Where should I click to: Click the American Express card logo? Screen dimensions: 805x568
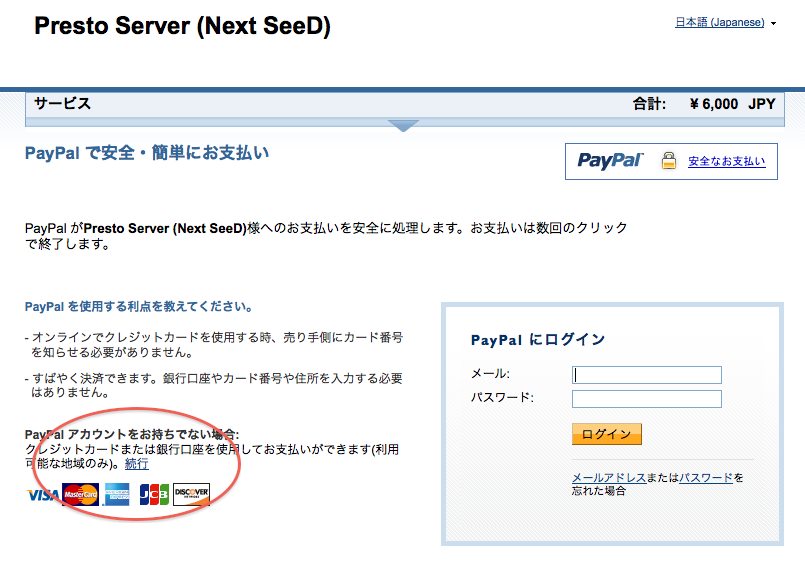click(x=116, y=495)
